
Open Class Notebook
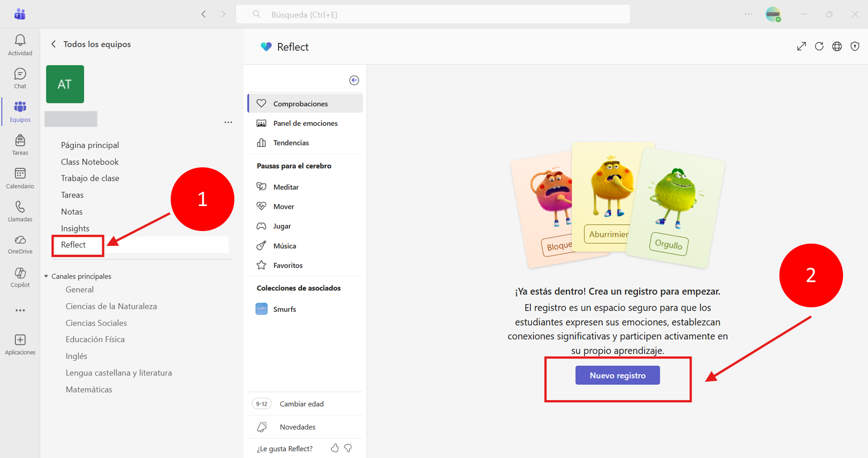[90, 162]
